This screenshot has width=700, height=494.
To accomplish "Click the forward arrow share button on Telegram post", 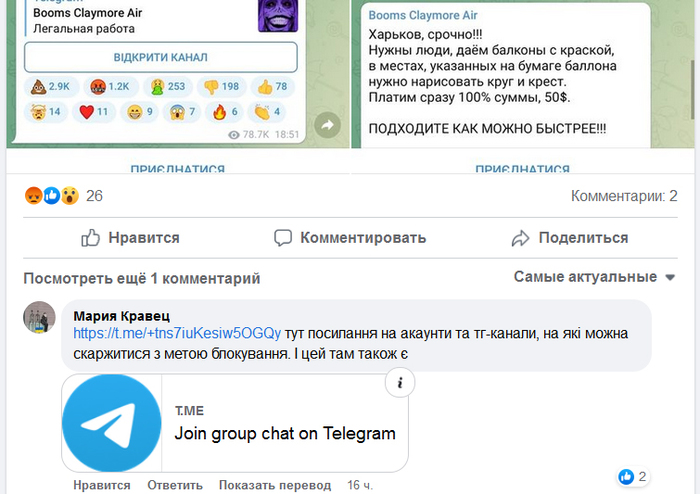I will pos(327,125).
